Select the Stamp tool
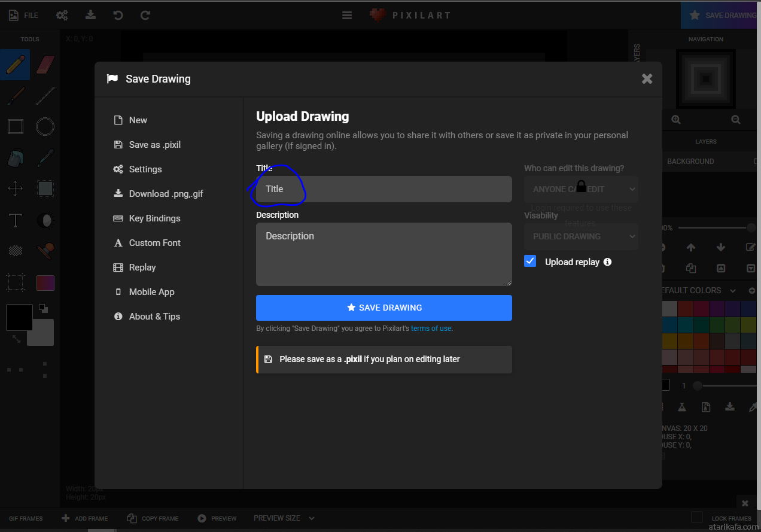The width and height of the screenshot is (761, 532). [x=45, y=251]
